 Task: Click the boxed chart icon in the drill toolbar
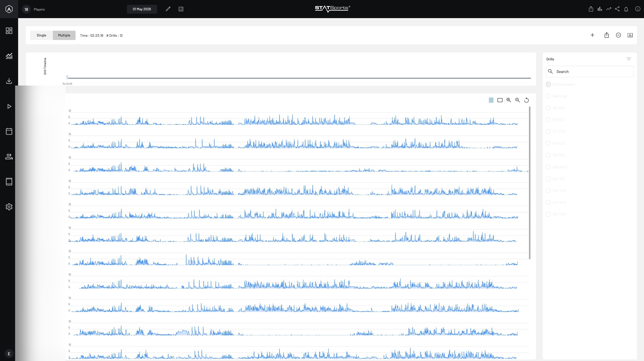point(630,35)
